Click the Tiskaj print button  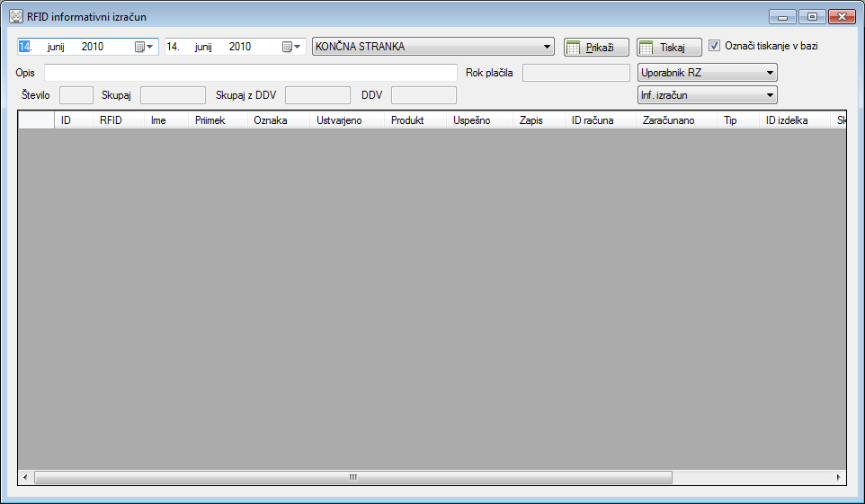pos(668,48)
